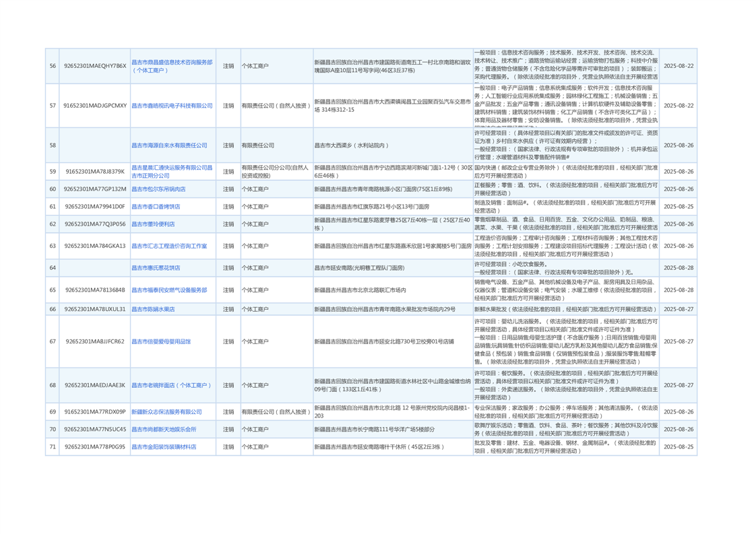Select credit code 92652301MA784GKA13
756x534 pixels.
[95, 246]
